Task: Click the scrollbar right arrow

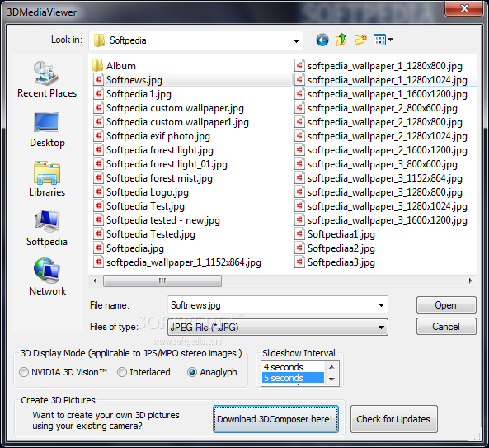Action: tap(470, 281)
